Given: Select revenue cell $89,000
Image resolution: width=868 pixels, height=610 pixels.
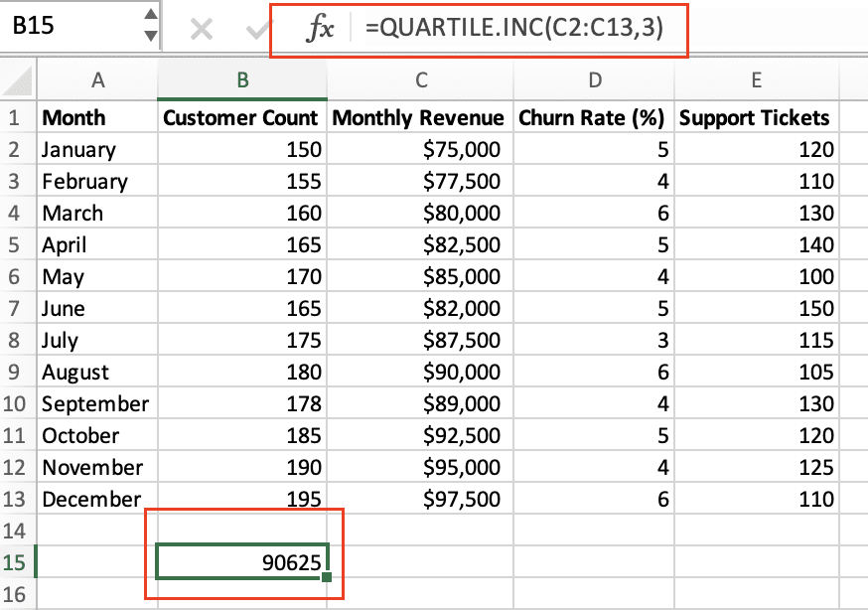Looking at the screenshot, I should (x=421, y=403).
